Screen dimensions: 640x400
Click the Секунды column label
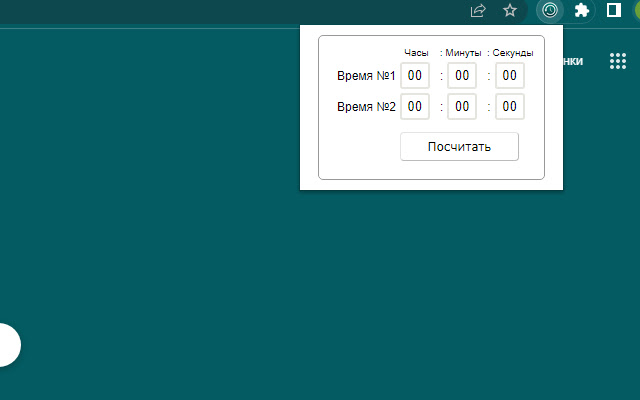(x=513, y=53)
